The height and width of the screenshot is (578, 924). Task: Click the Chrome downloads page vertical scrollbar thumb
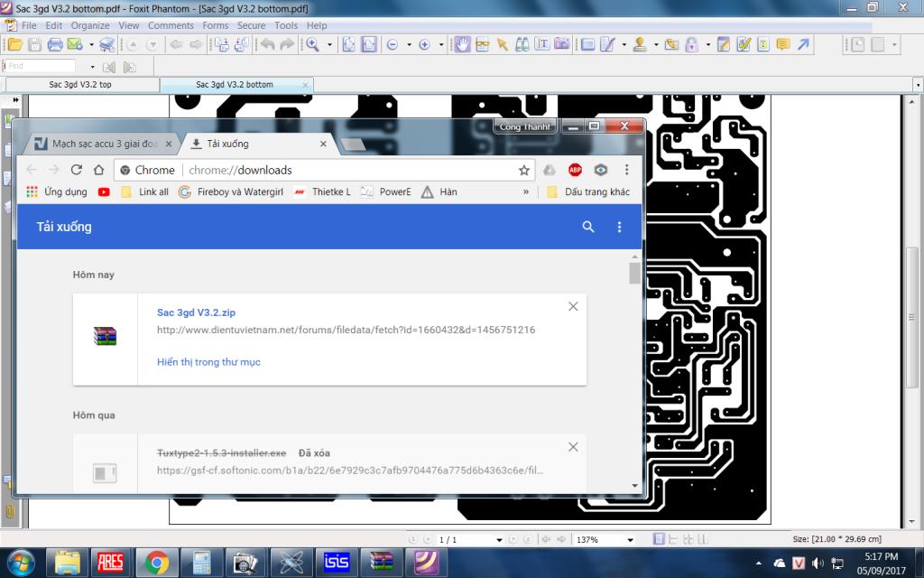tap(634, 273)
